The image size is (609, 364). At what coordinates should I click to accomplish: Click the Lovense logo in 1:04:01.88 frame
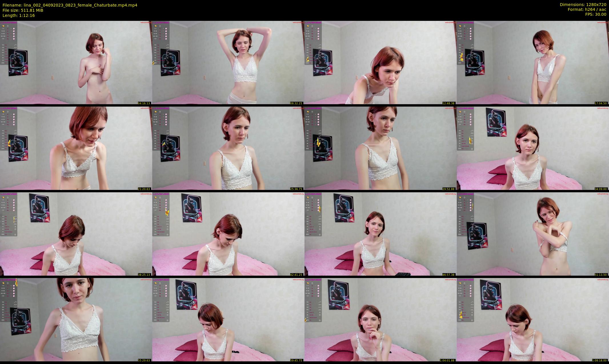point(313,280)
